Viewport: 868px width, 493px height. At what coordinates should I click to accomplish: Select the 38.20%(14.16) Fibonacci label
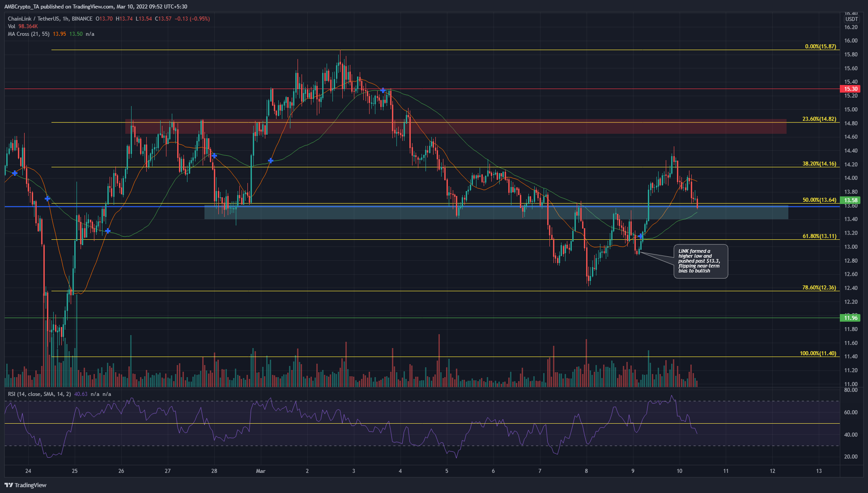click(819, 164)
